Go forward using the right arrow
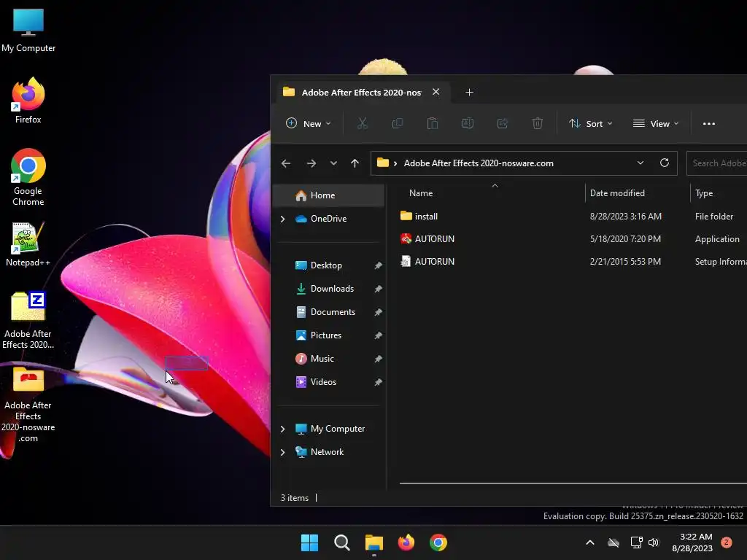Screen dimensions: 747x560 pyautogui.click(x=311, y=163)
